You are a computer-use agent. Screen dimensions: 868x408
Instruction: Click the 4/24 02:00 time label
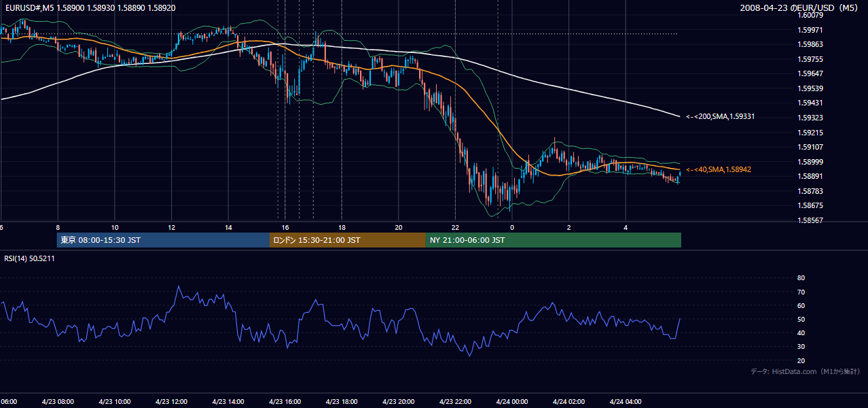pyautogui.click(x=568, y=402)
